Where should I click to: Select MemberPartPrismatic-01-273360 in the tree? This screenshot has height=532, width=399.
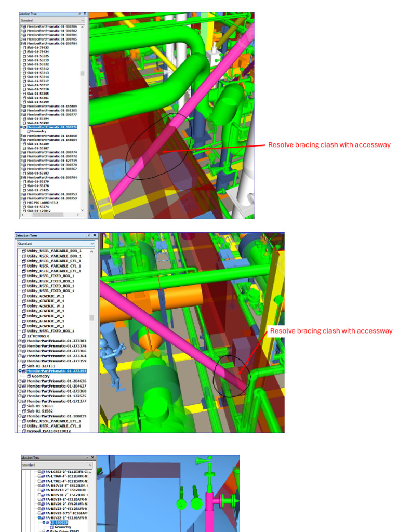pyautogui.click(x=57, y=391)
